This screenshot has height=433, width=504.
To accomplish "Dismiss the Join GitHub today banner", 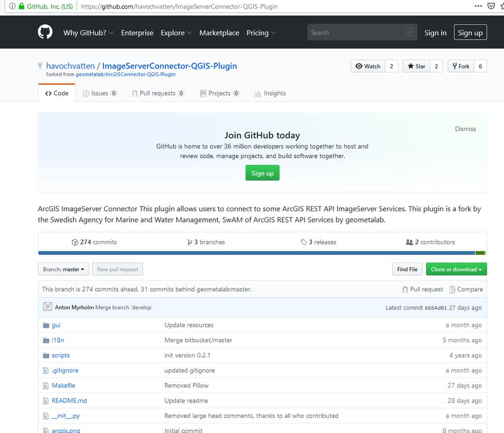I will (465, 129).
